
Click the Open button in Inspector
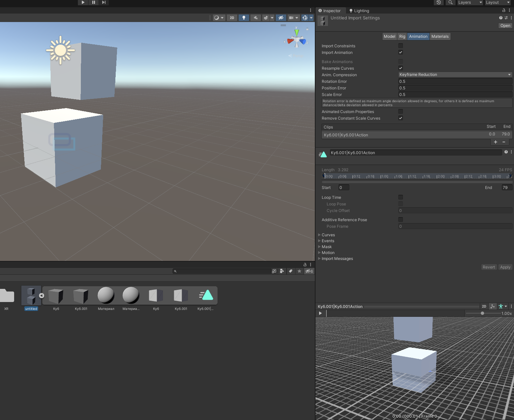click(505, 26)
